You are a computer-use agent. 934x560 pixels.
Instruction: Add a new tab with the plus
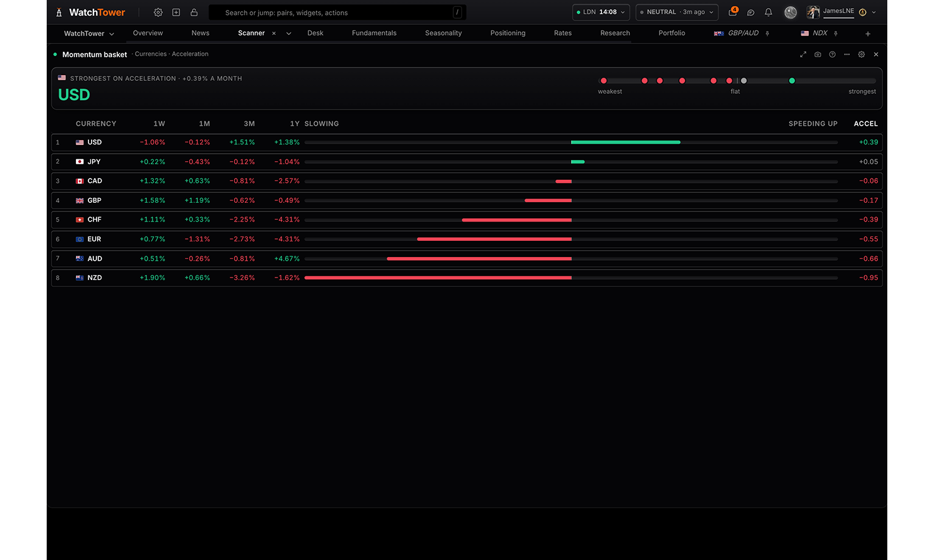point(868,34)
